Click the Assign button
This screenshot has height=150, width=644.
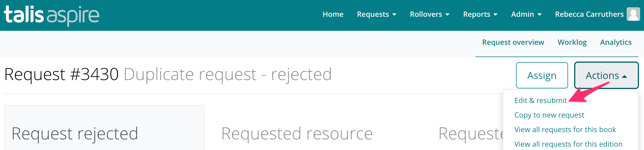(x=542, y=75)
